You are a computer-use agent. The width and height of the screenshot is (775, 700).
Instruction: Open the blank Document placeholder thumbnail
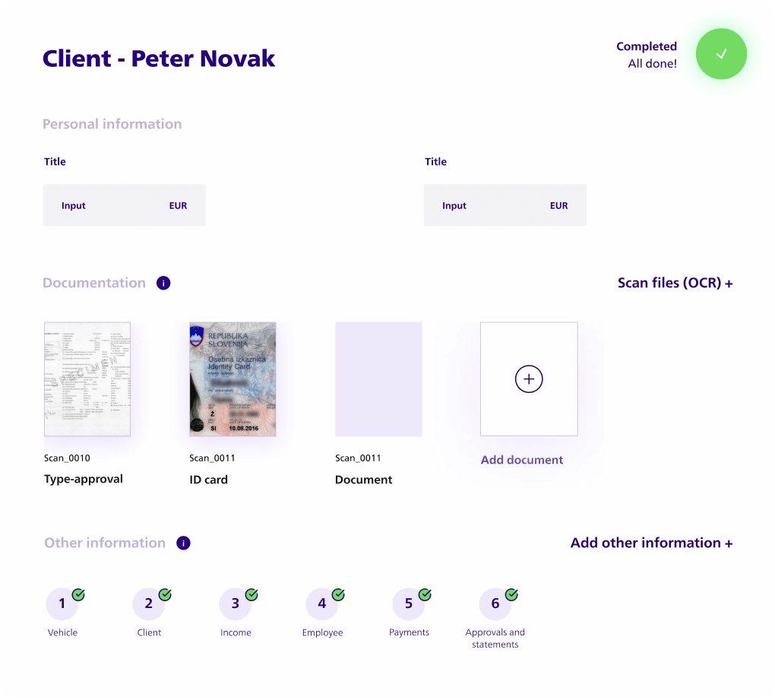tap(378, 379)
